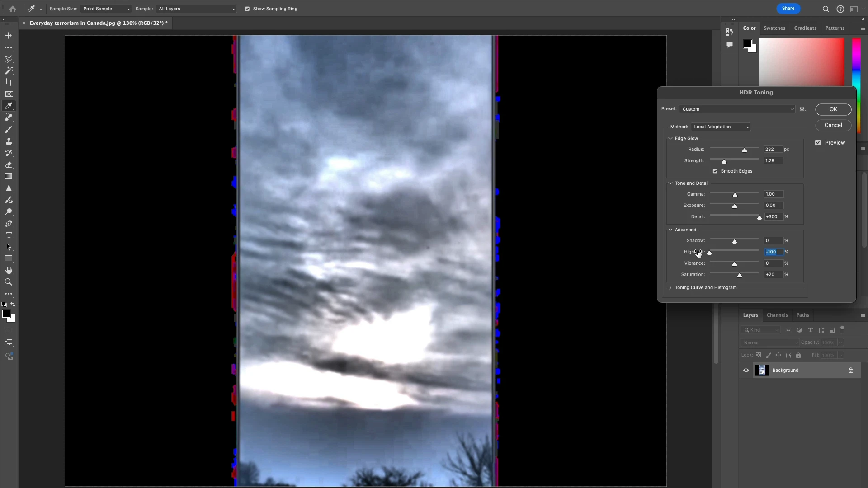Toggle Smooth Edges checkbox

click(x=715, y=171)
